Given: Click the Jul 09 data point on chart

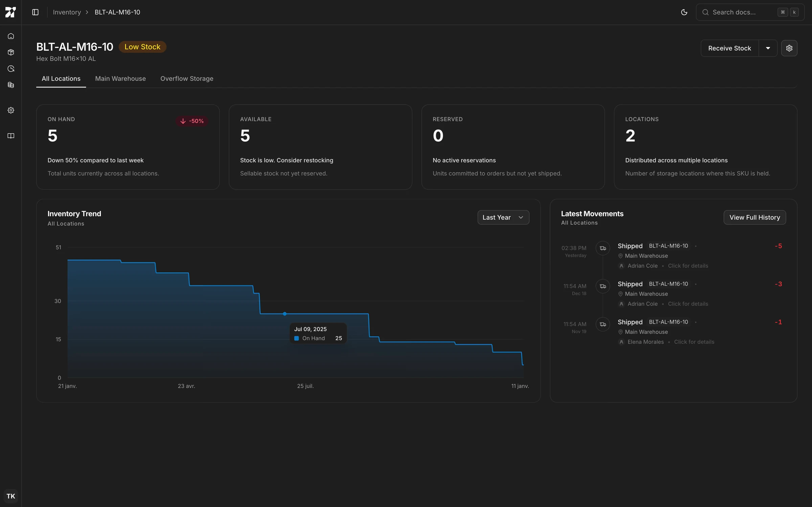Looking at the screenshot, I should (285, 314).
